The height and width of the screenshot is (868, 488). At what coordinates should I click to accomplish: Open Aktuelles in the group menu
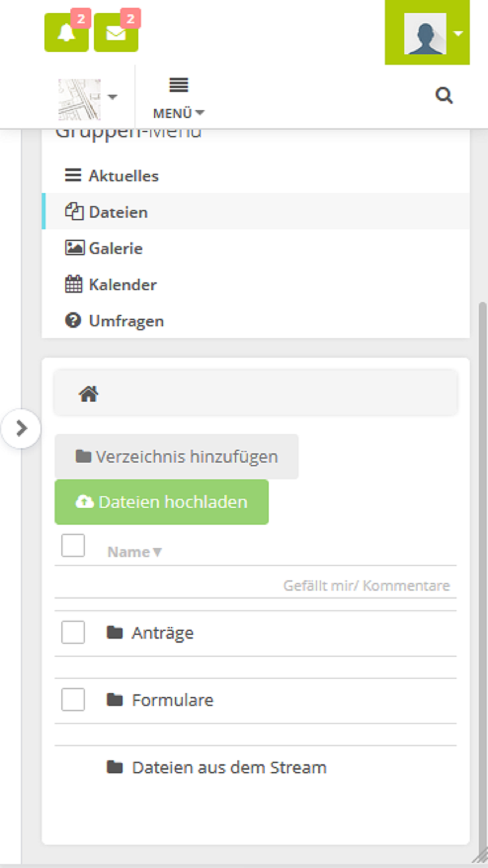click(x=256, y=176)
